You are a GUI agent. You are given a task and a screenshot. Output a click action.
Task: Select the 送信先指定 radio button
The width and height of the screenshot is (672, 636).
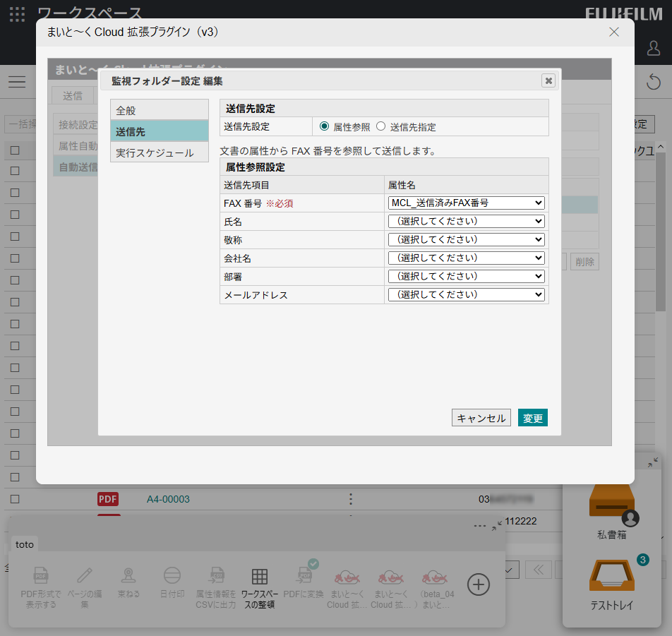[x=381, y=126]
